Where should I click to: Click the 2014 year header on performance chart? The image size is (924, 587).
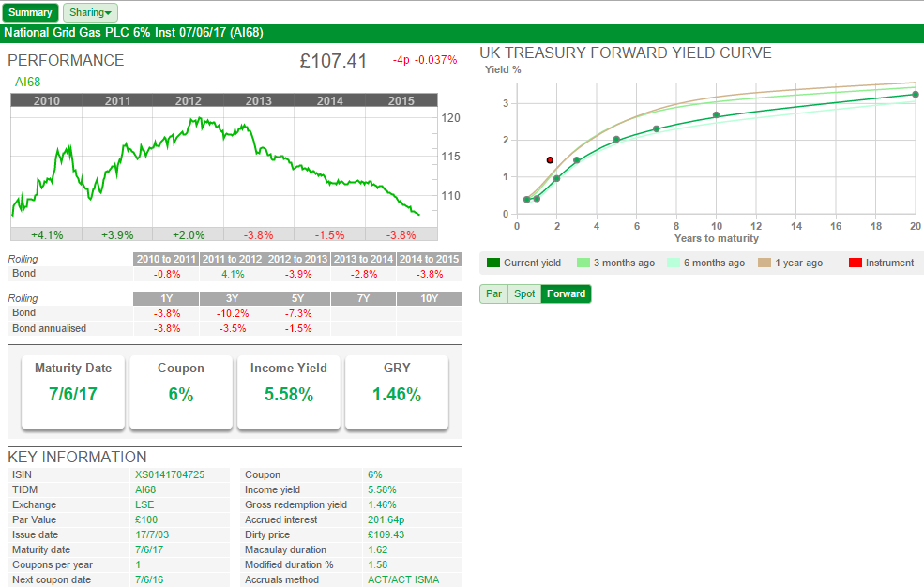tap(329, 100)
